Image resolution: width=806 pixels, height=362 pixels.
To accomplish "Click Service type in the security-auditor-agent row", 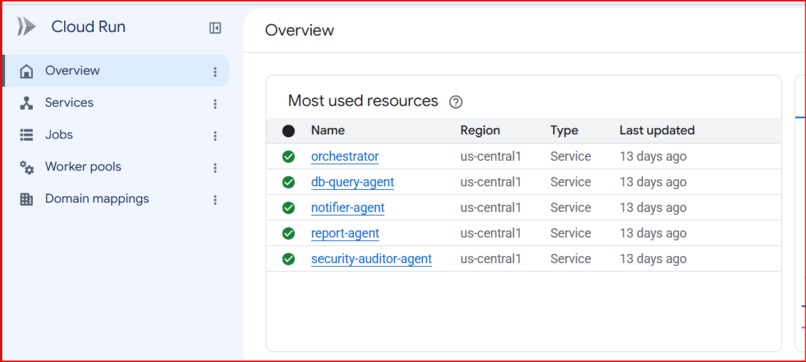I will click(x=571, y=259).
